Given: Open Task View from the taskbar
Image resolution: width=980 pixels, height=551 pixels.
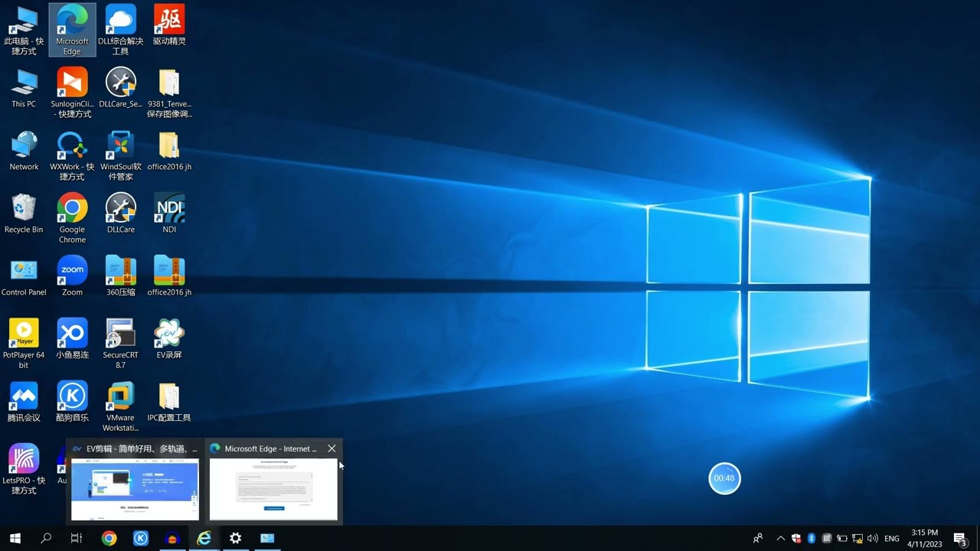Looking at the screenshot, I should point(77,539).
